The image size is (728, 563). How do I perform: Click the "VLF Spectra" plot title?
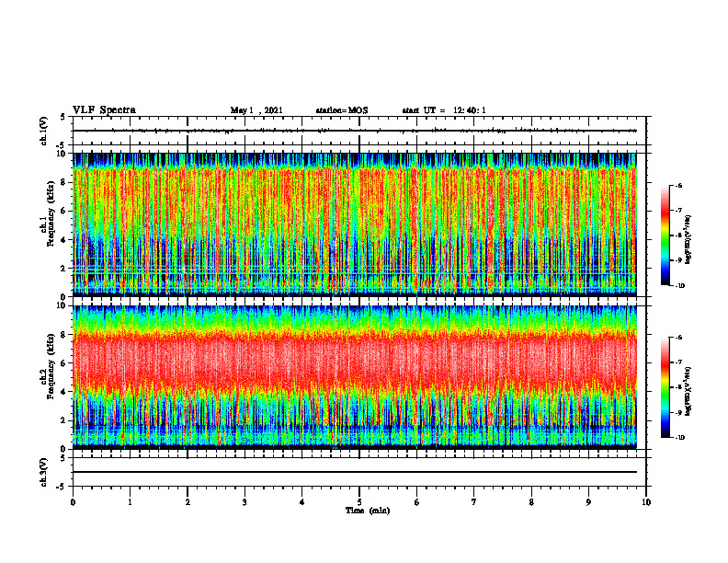[104, 110]
